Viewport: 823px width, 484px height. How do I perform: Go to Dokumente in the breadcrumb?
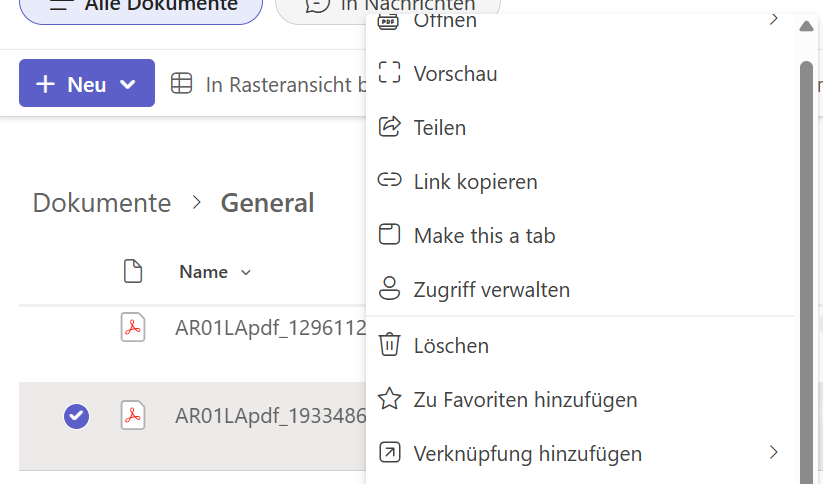click(x=102, y=203)
